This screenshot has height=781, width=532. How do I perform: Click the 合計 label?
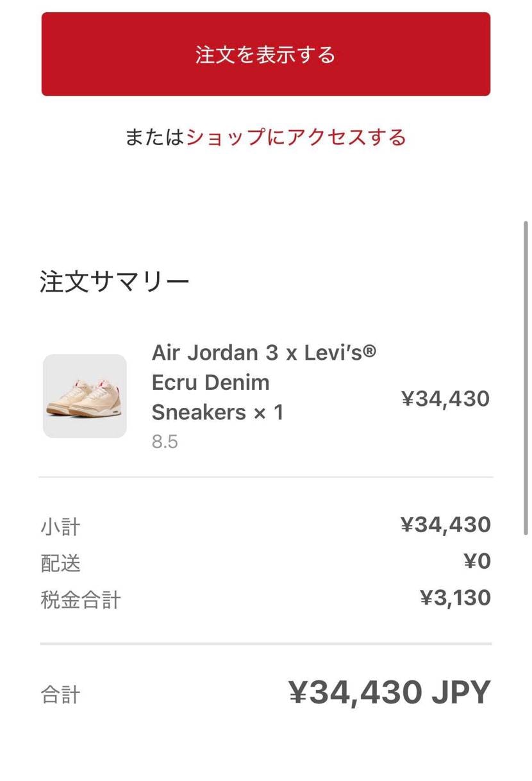[60, 695]
